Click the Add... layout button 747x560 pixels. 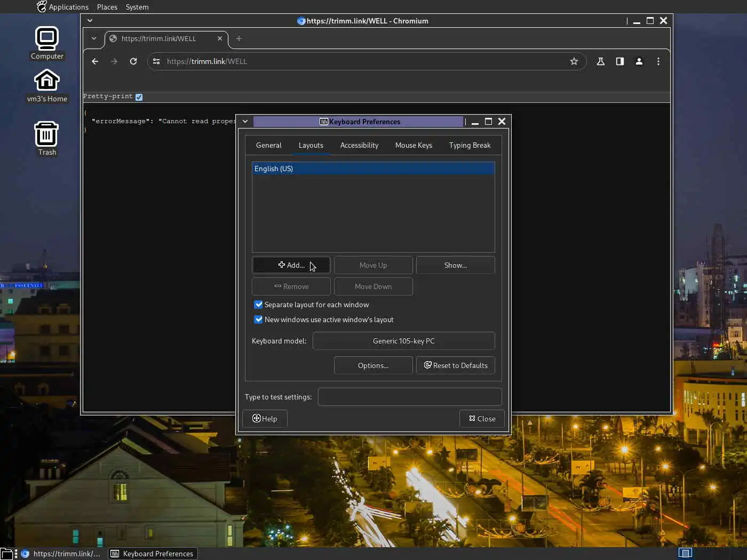pyautogui.click(x=291, y=265)
